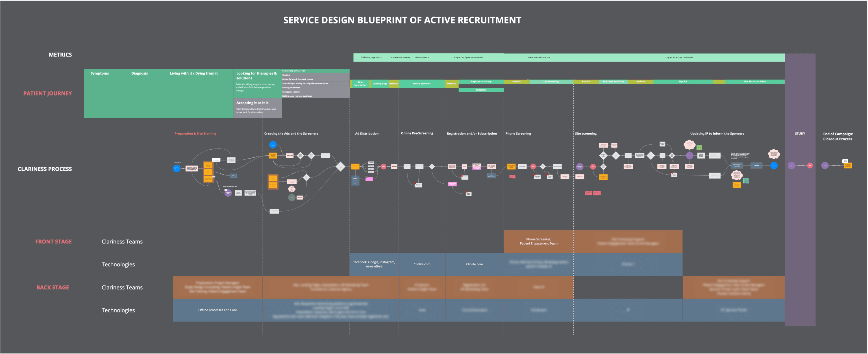
Task: Select the white speech bubble in Preparation & Site Training
Action: coord(216,160)
